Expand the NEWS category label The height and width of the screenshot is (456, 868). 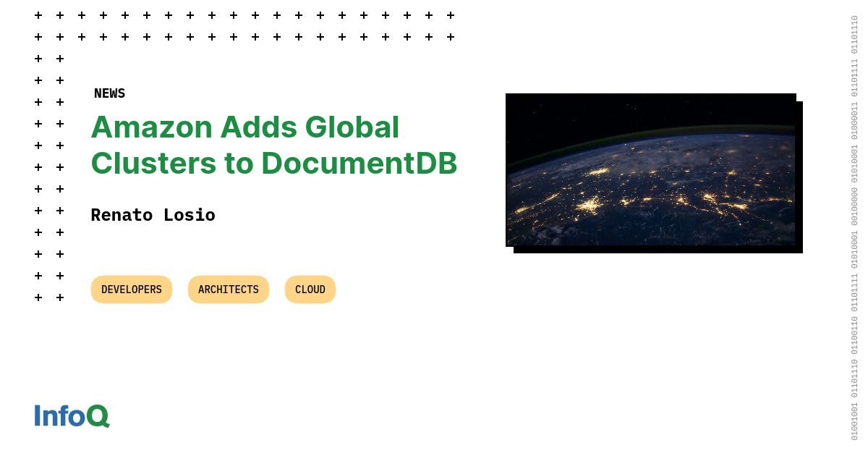coord(109,93)
